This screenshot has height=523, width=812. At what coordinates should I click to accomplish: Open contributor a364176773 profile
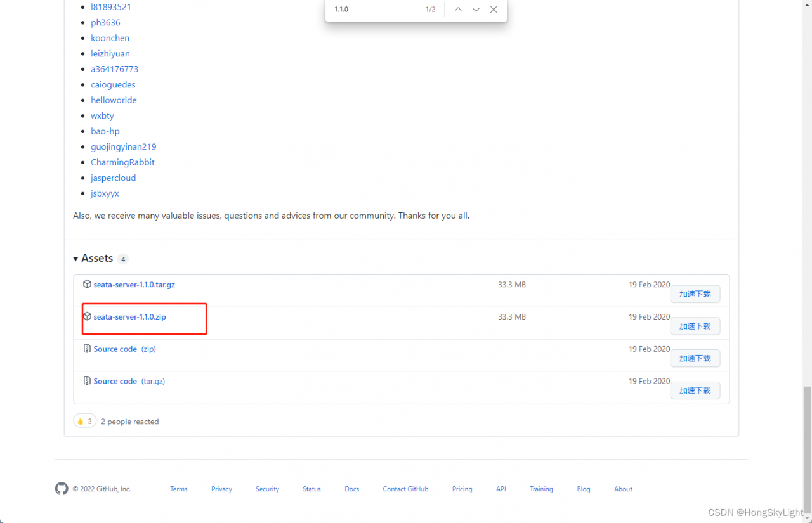tap(114, 69)
